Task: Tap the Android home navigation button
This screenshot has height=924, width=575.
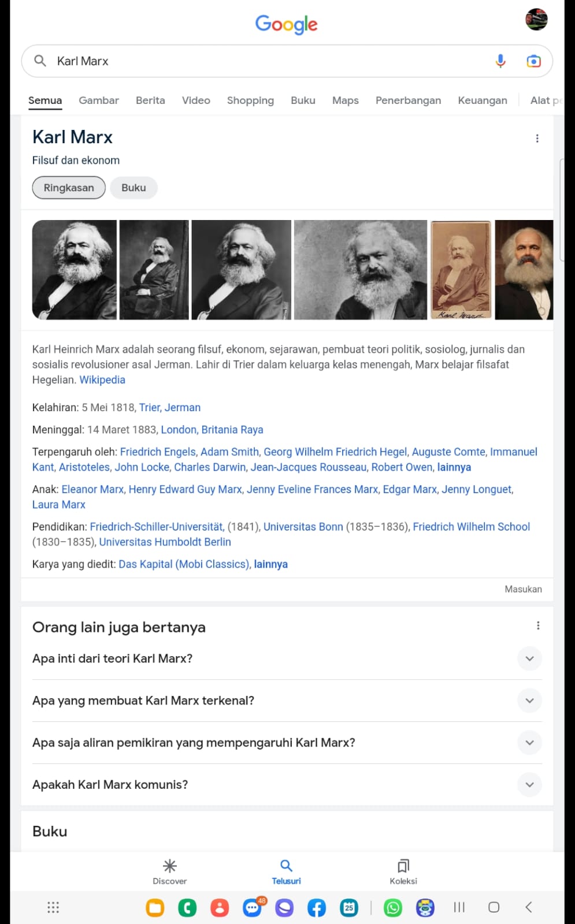Action: click(x=494, y=907)
